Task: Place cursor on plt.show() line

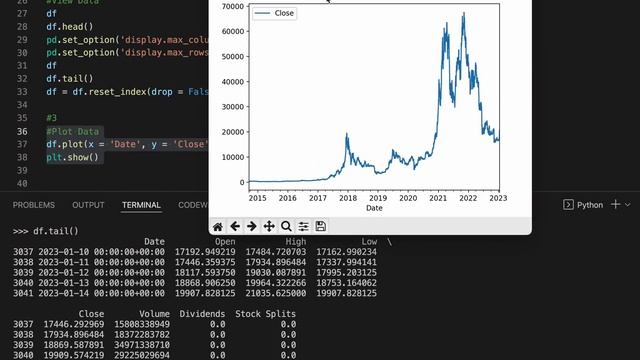Action: [x=73, y=157]
